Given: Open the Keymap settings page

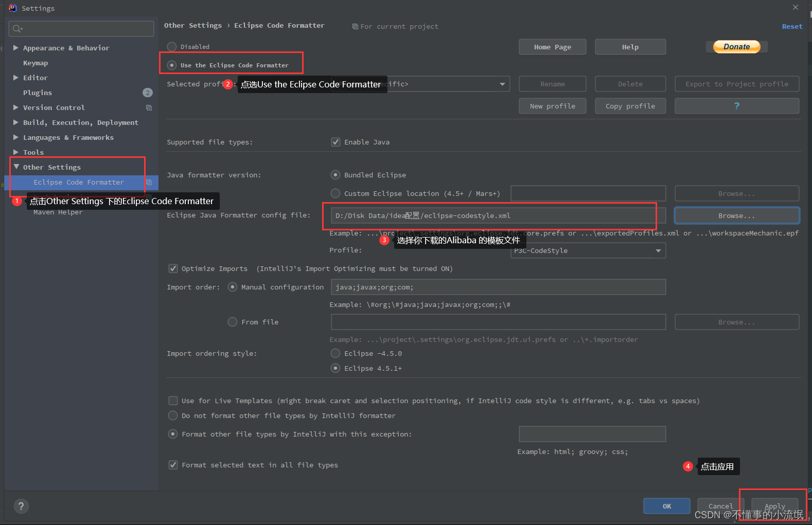Looking at the screenshot, I should 36,63.
